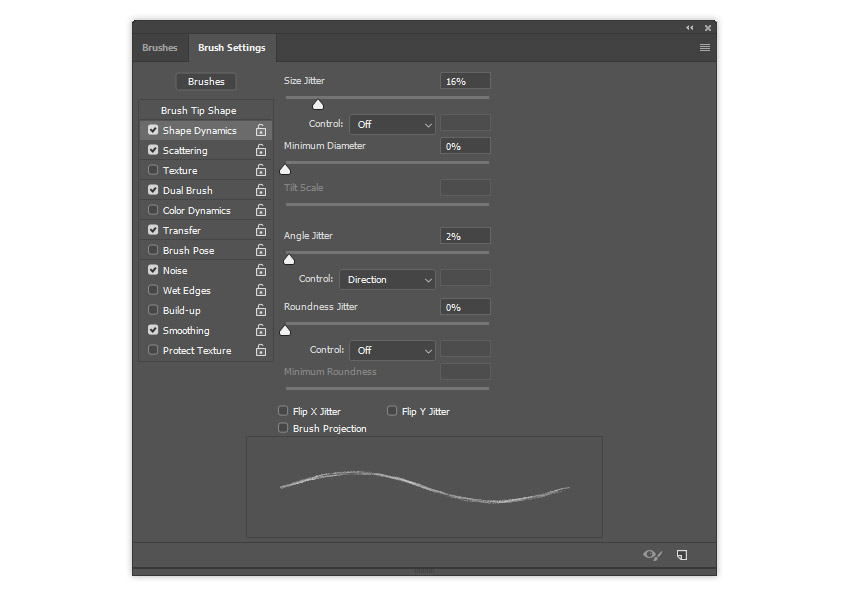The image size is (850, 596).
Task: Click the brush stroke preview area
Action: 424,487
